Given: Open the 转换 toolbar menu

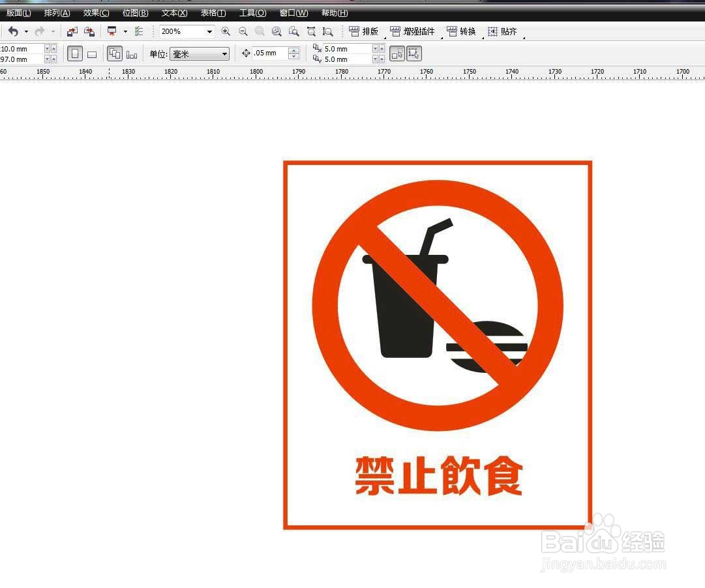Looking at the screenshot, I should click(462, 31).
